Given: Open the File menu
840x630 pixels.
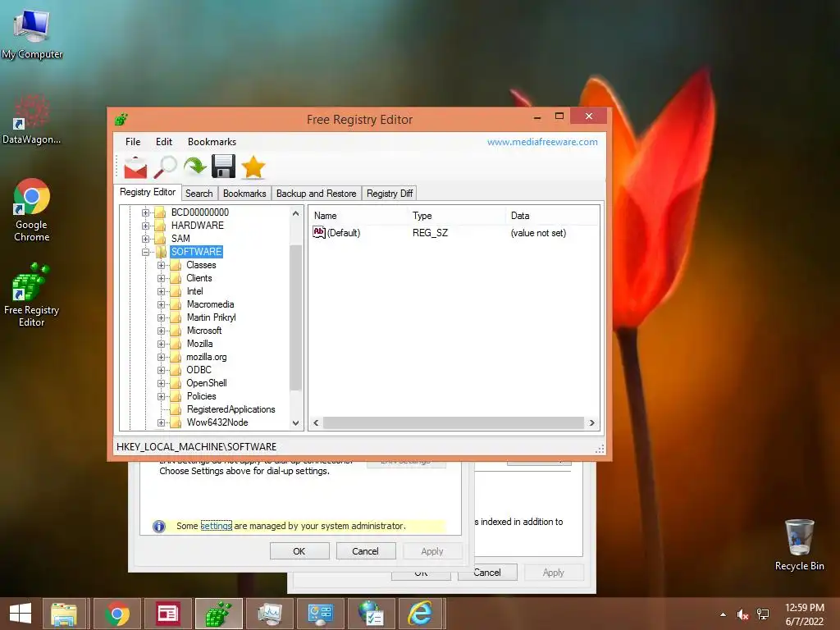Looking at the screenshot, I should (133, 141).
